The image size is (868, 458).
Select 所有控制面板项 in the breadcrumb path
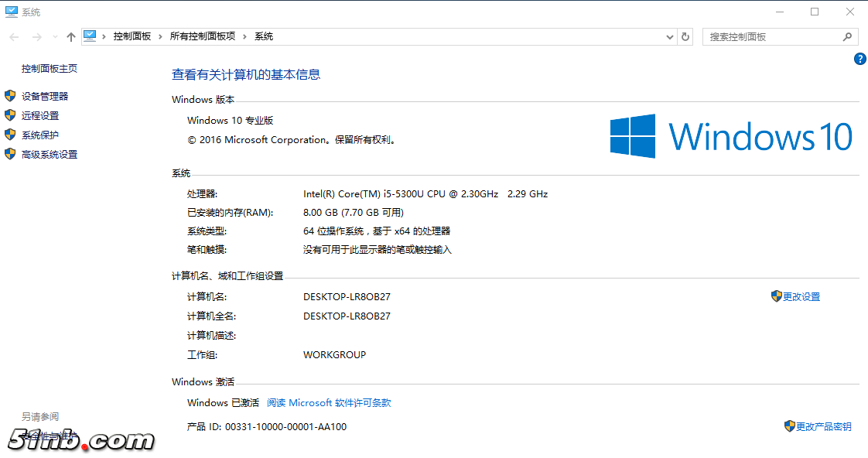click(203, 36)
